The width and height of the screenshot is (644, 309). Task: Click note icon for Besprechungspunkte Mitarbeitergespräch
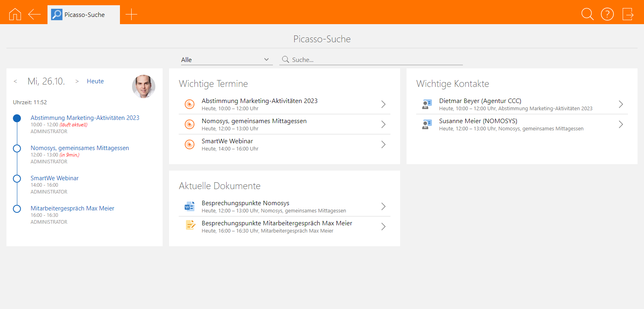click(x=190, y=225)
